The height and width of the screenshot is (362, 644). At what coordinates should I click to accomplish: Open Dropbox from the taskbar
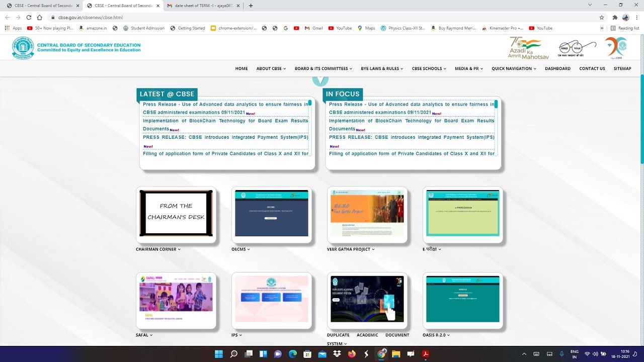337,354
